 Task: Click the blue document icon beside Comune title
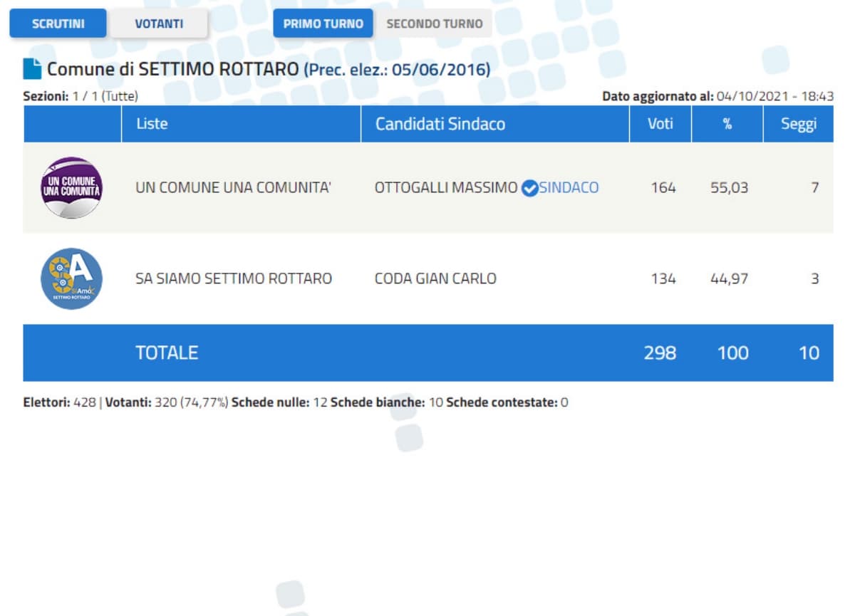tap(32, 69)
